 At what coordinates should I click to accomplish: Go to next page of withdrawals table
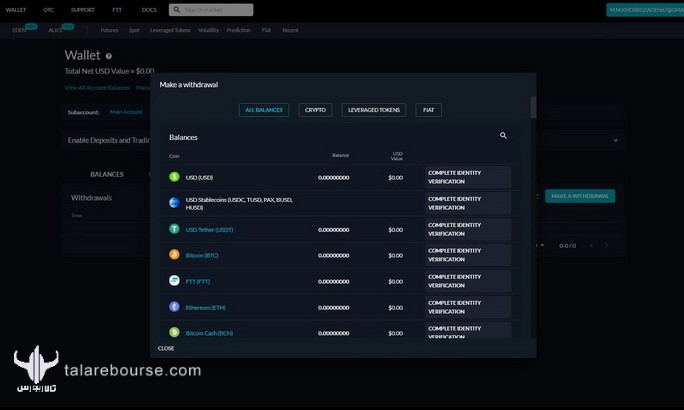click(x=606, y=246)
